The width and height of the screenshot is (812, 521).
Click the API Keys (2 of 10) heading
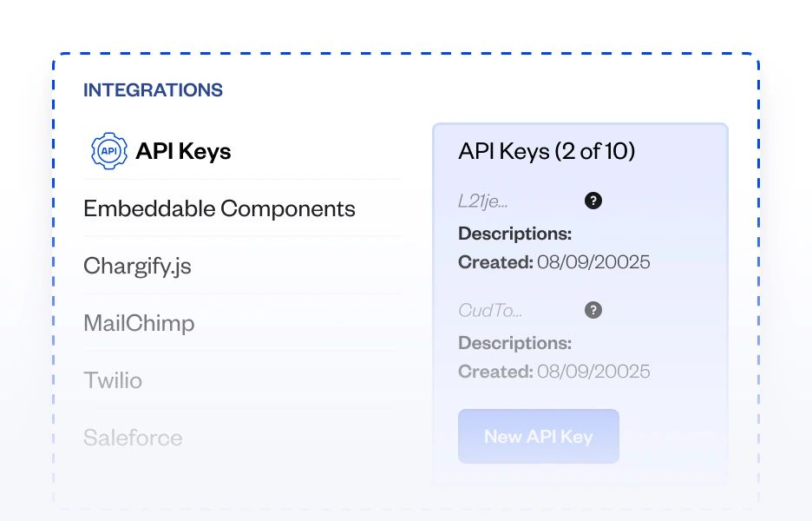point(547,151)
